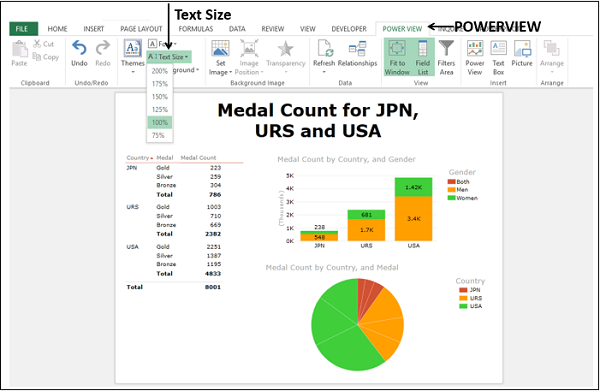Open the Relationships icon in Data group
The width and height of the screenshot is (600, 391).
click(x=357, y=48)
